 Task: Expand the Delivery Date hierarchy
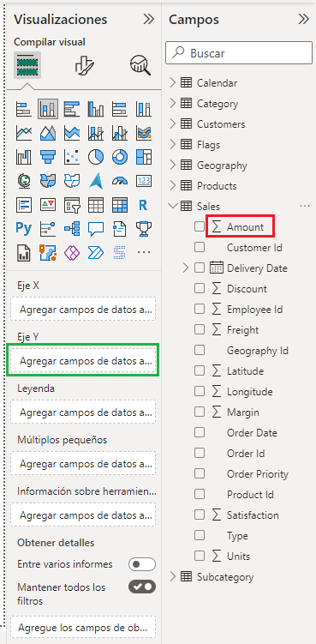tap(186, 268)
